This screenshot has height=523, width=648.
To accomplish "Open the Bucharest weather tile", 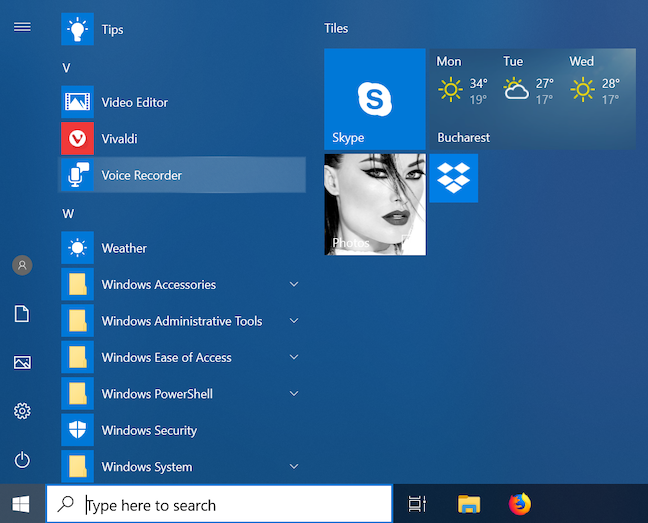I will pos(532,99).
